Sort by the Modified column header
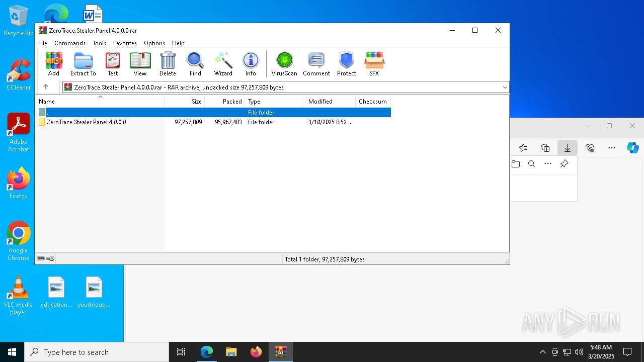The height and width of the screenshot is (362, 644). (x=330, y=102)
